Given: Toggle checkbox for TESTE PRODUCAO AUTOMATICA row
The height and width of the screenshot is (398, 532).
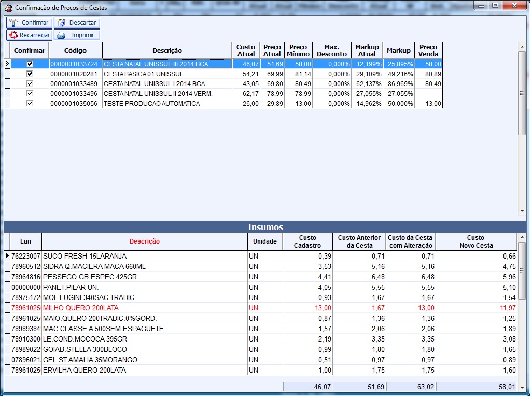Looking at the screenshot, I should tap(30, 103).
